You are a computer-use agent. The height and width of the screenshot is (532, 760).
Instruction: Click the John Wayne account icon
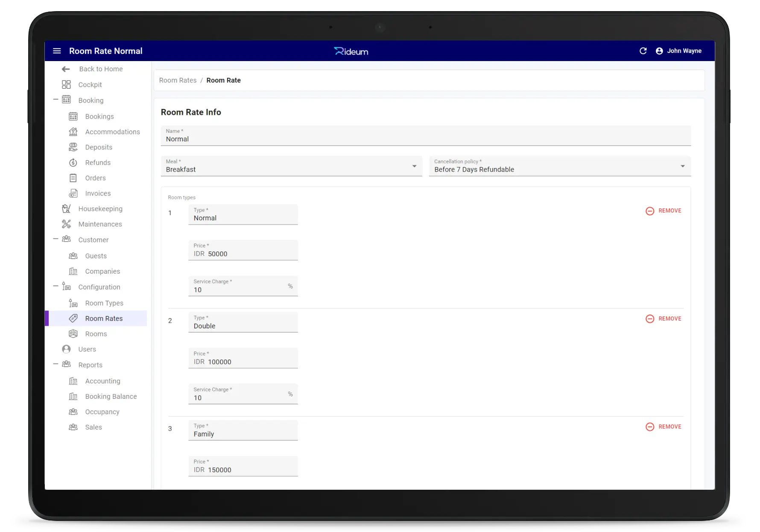tap(659, 51)
